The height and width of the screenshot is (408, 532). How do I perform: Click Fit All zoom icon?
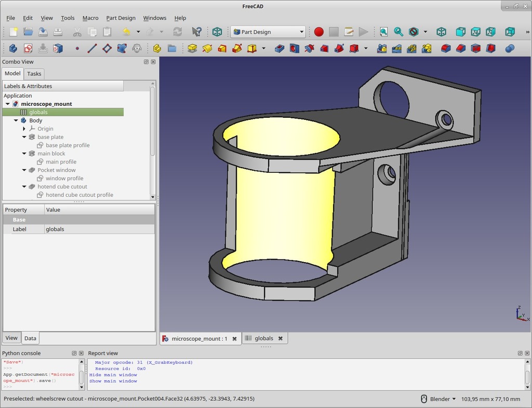point(383,32)
